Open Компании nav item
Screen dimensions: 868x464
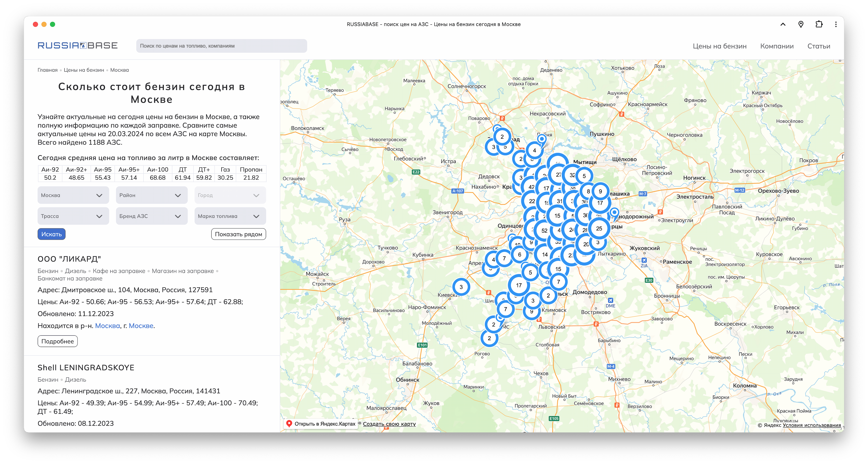777,46
